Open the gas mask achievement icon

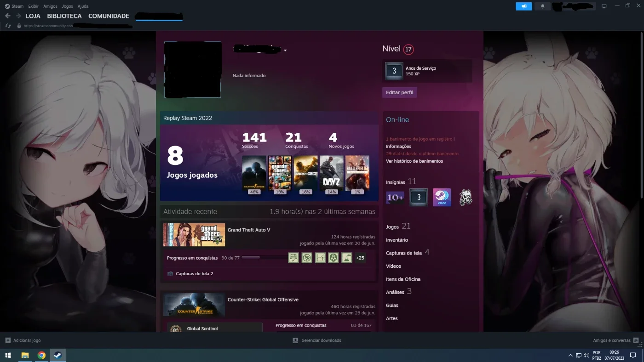pos(333,258)
